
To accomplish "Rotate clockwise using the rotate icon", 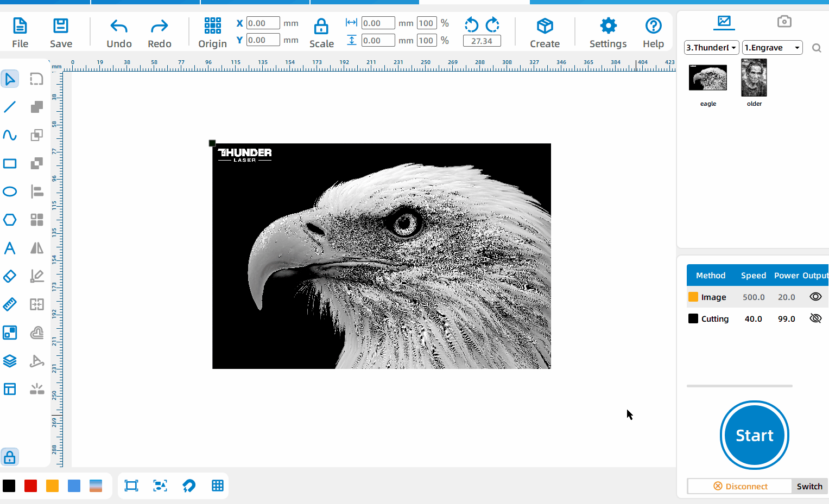I will 492,24.
